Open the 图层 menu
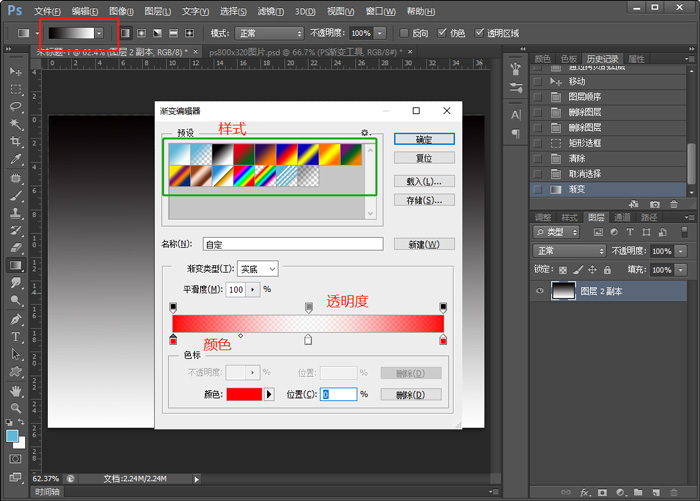Viewport: 700px width, 501px height. click(158, 11)
